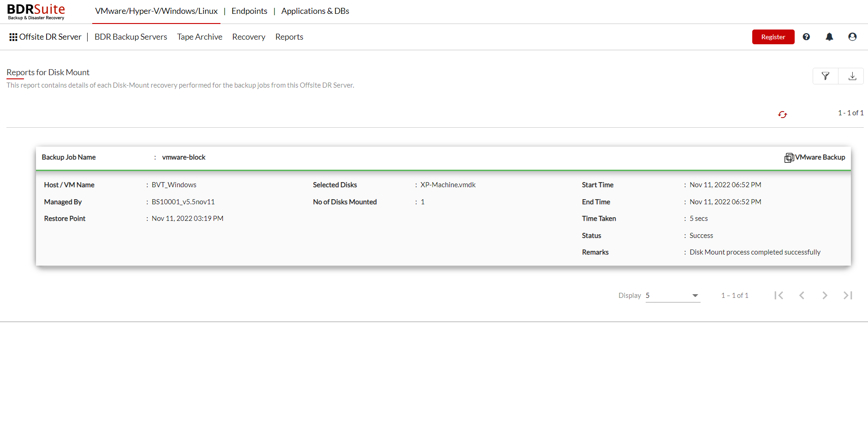This screenshot has width=868, height=421.
Task: Click the Restore Point label
Action: tap(65, 219)
